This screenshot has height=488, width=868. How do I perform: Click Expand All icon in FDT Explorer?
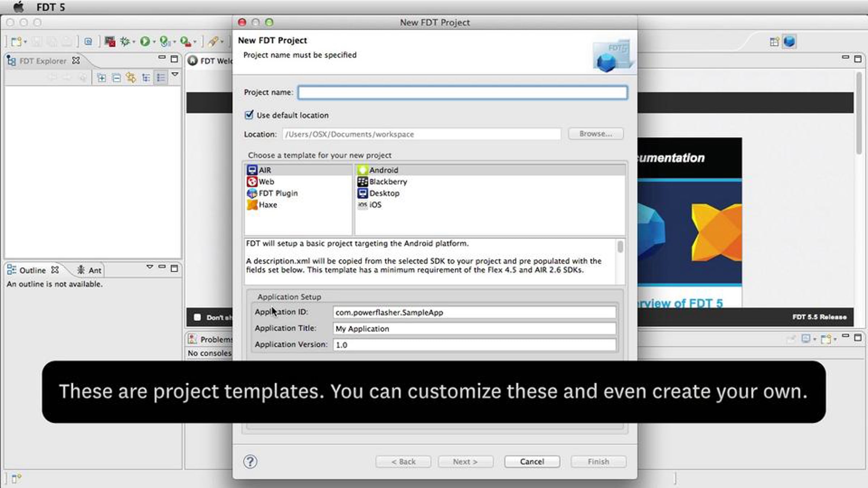pos(102,78)
